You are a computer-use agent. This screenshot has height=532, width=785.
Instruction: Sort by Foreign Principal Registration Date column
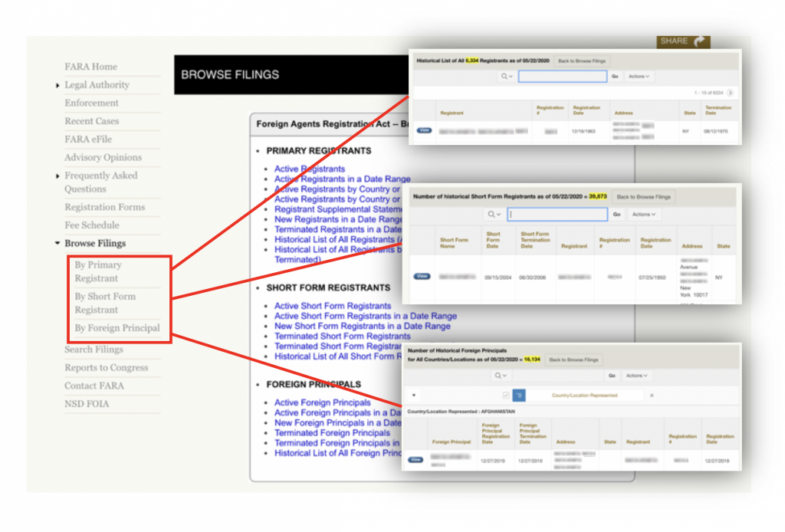click(496, 433)
